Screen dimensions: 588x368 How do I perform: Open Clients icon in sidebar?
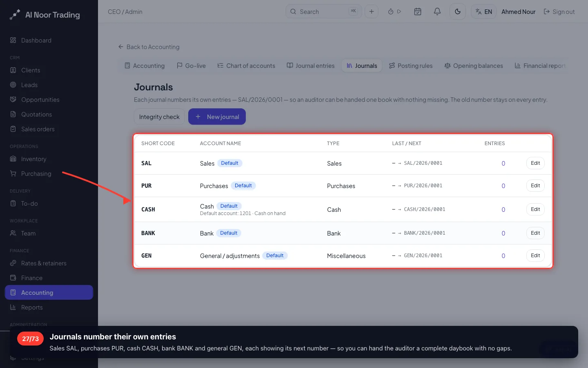[13, 70]
